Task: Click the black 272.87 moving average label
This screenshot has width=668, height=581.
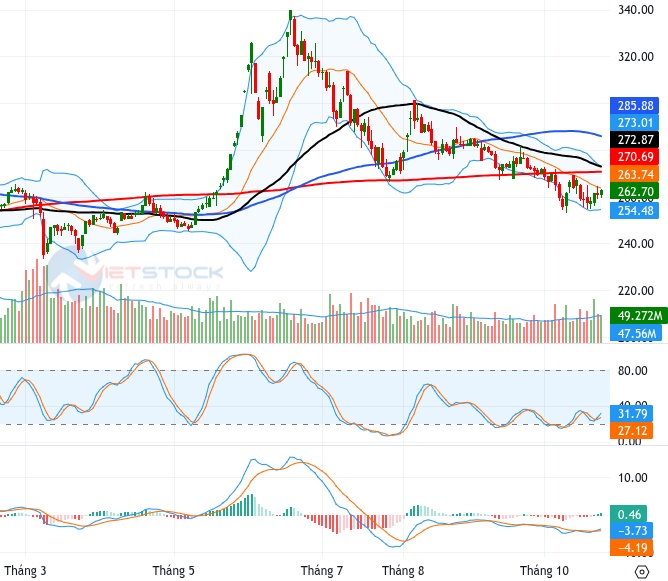Action: (x=634, y=140)
